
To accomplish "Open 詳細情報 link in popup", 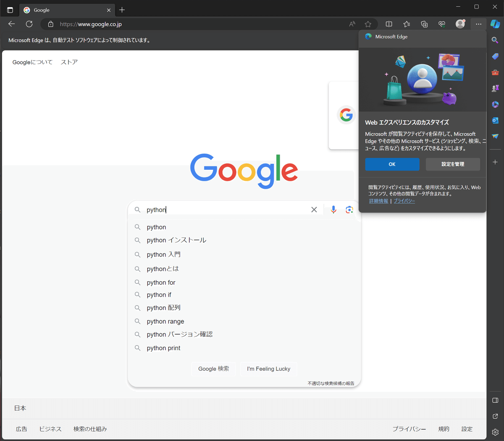I will tap(378, 201).
